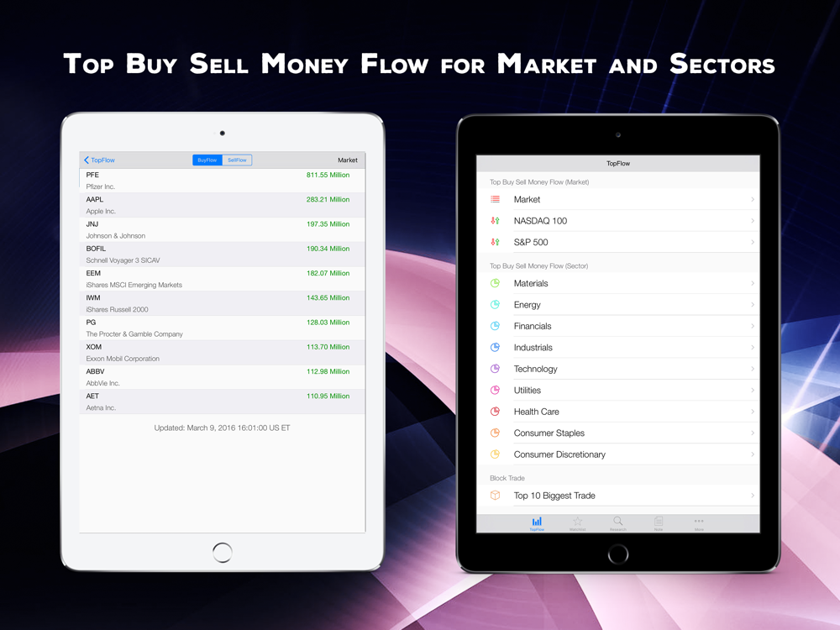
Task: Expand the Health Care row chevron
Action: [753, 412]
